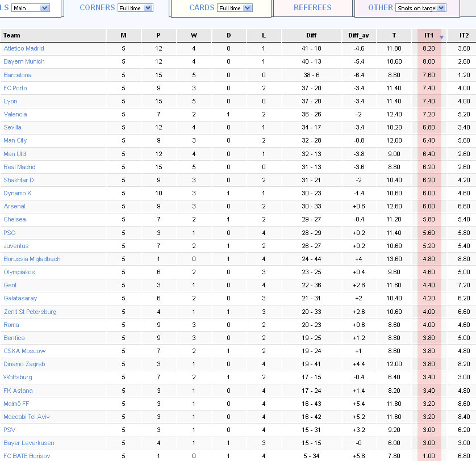Sort by the L column header
This screenshot has height=461, width=476.
[264, 35]
